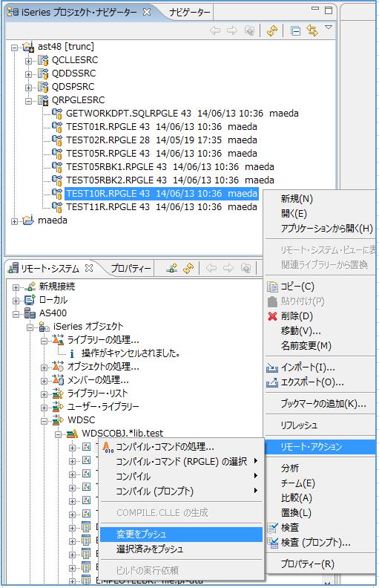This screenshot has height=588, width=379.
Task: Click the Back arrow in iSeries navigator toolbar
Action: (215, 30)
